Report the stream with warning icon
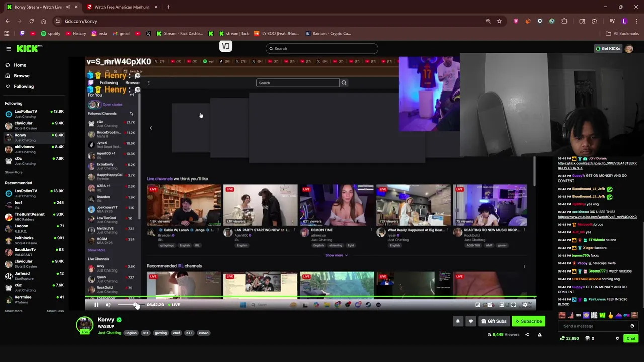This screenshot has height=362, width=644. click(x=540, y=335)
